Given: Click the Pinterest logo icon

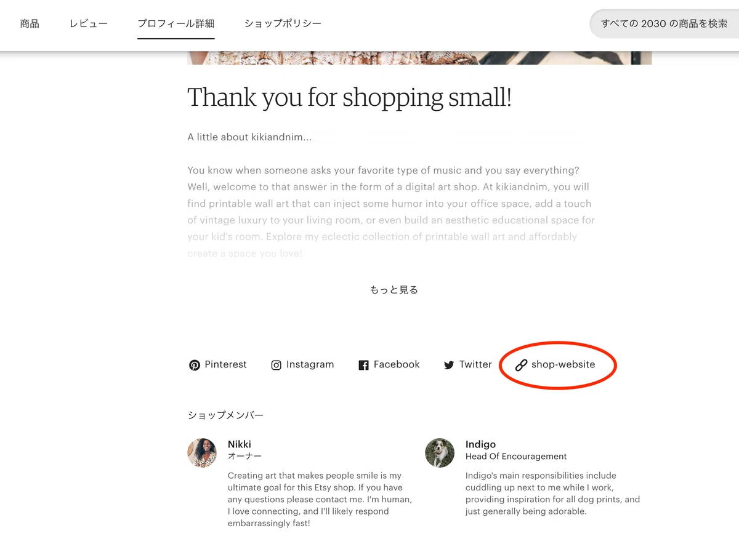Looking at the screenshot, I should click(x=195, y=365).
